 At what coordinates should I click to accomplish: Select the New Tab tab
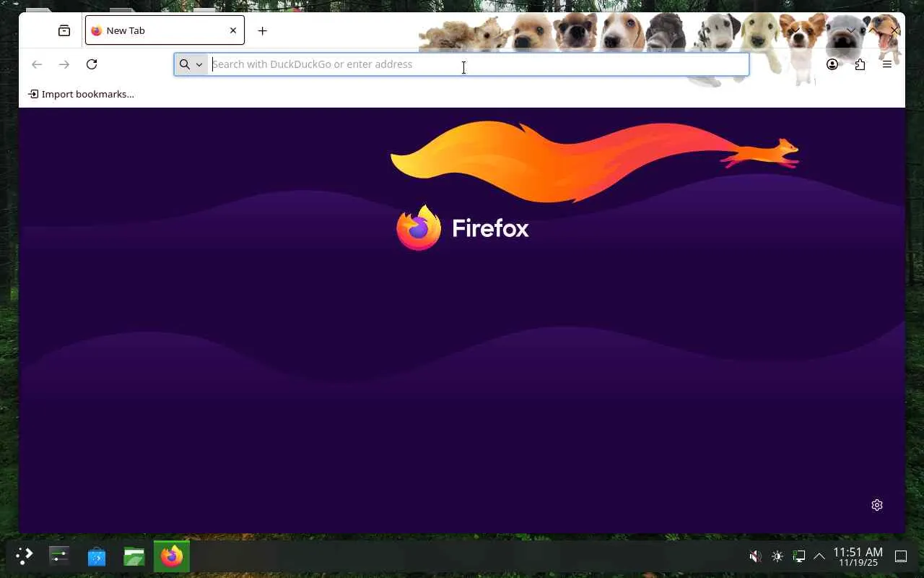point(165,30)
